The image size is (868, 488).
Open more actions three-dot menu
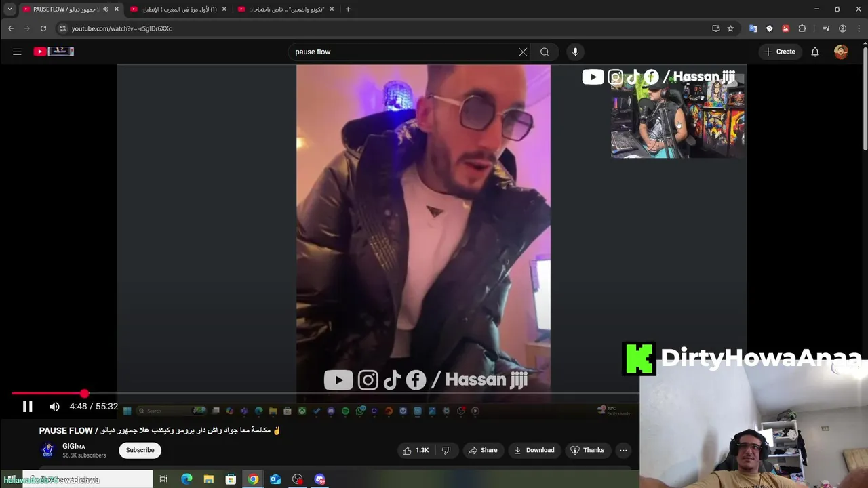point(623,450)
